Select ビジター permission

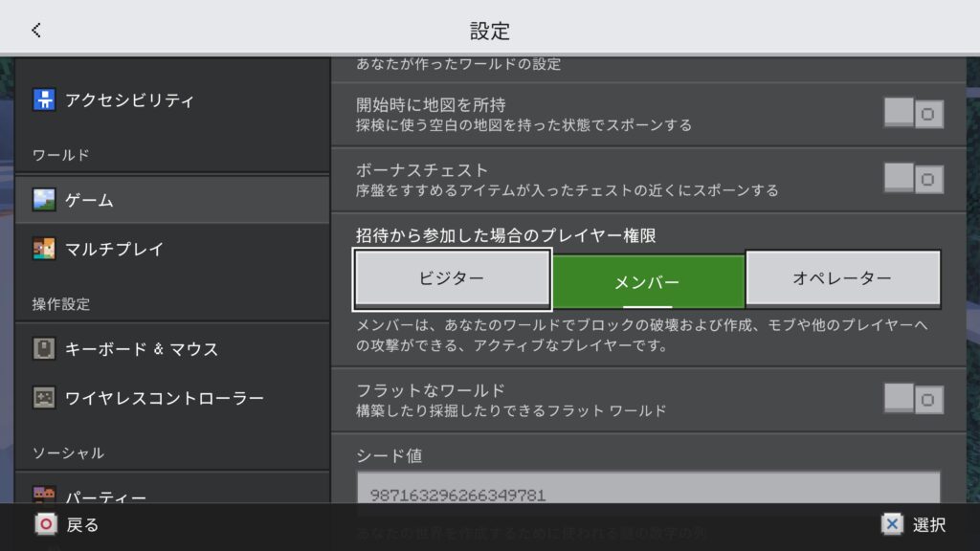pos(452,279)
